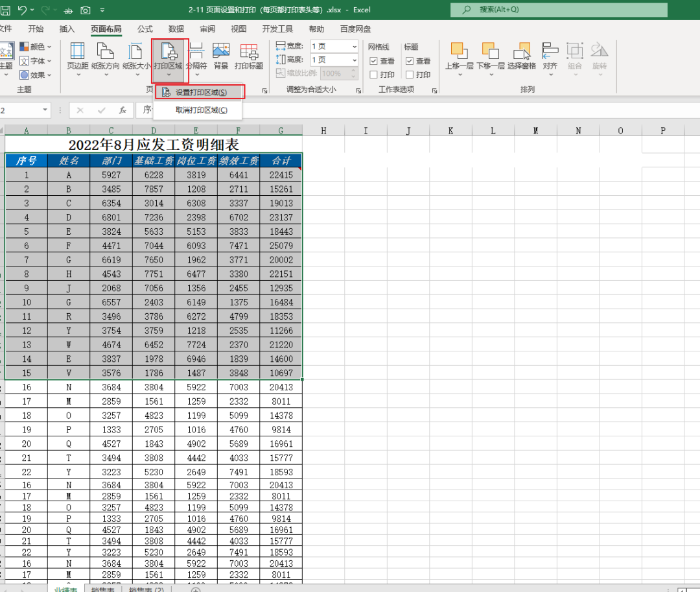Screen dimensions: 700x592
Task: Click in the search box (搜索 Alt+Q)
Action: point(559,9)
